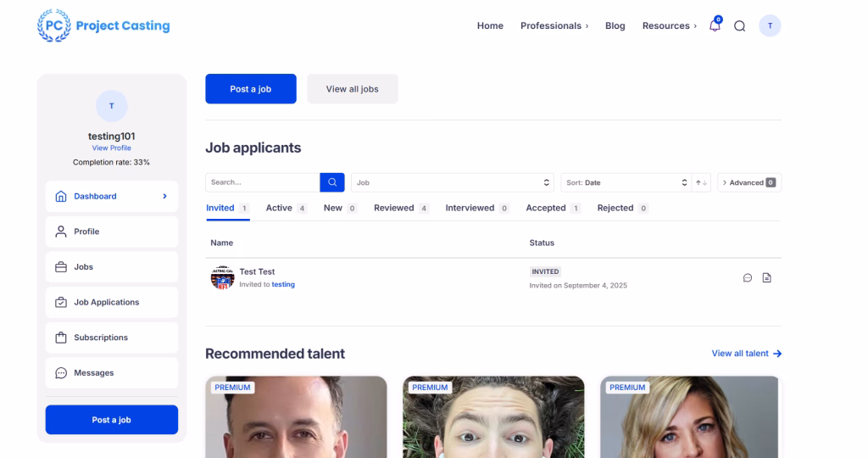Click the Status column header

[542, 243]
